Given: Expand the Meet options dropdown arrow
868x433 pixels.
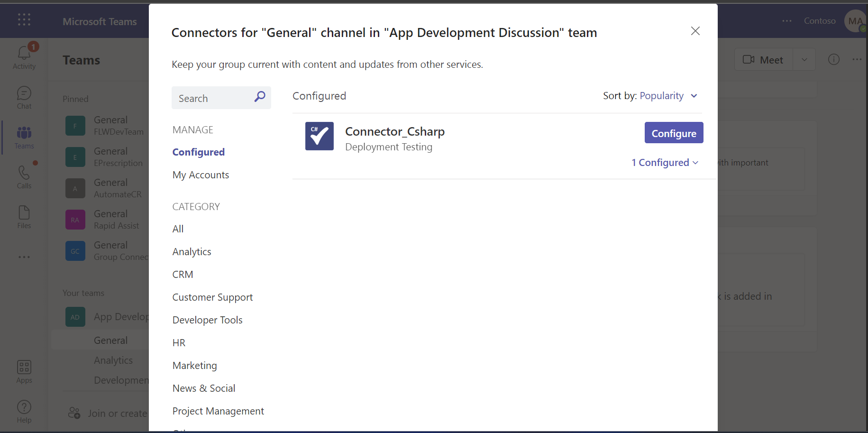Looking at the screenshot, I should point(804,59).
